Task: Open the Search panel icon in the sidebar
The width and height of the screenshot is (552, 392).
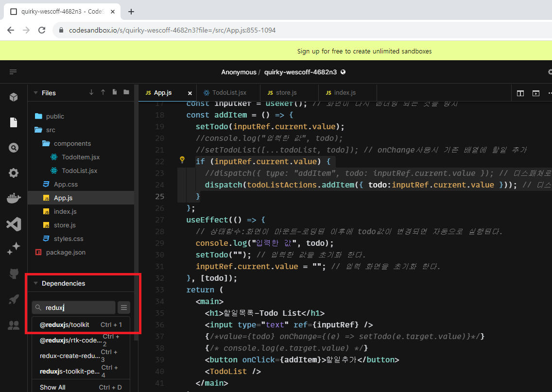Action: (14, 148)
